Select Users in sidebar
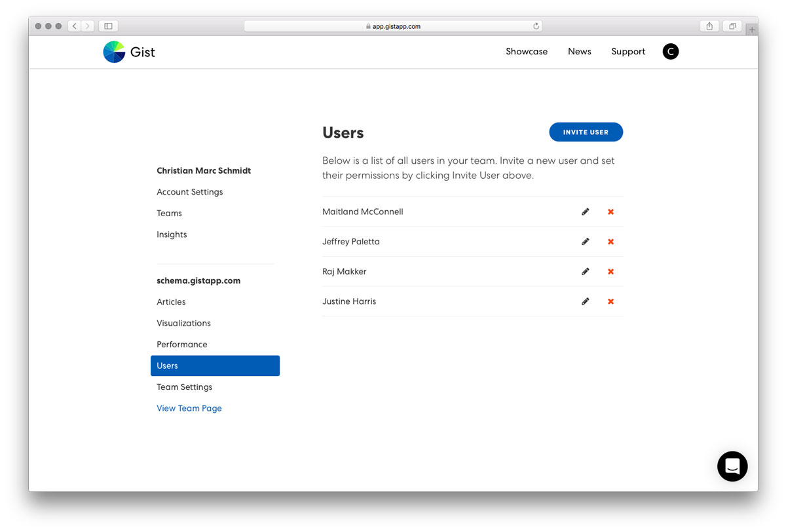Image resolution: width=786 pixels, height=532 pixels. (x=215, y=366)
